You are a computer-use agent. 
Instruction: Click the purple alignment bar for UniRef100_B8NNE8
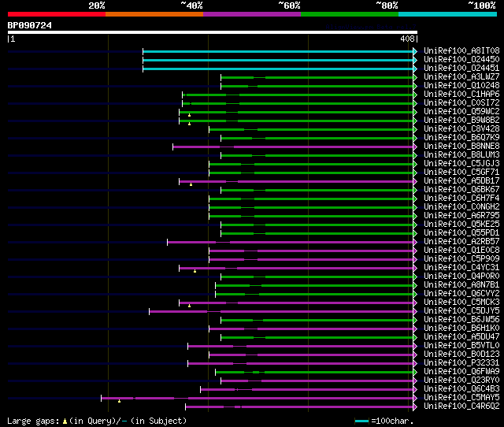(293, 147)
